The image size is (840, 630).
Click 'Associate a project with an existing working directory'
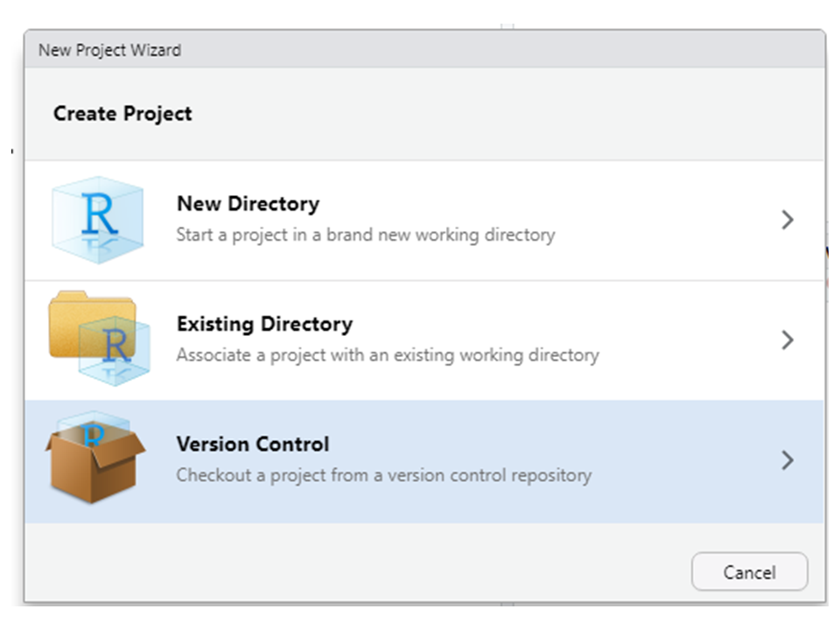coord(388,354)
